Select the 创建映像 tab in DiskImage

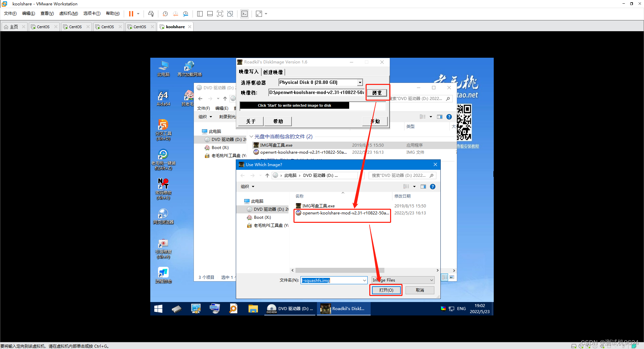[x=273, y=72]
